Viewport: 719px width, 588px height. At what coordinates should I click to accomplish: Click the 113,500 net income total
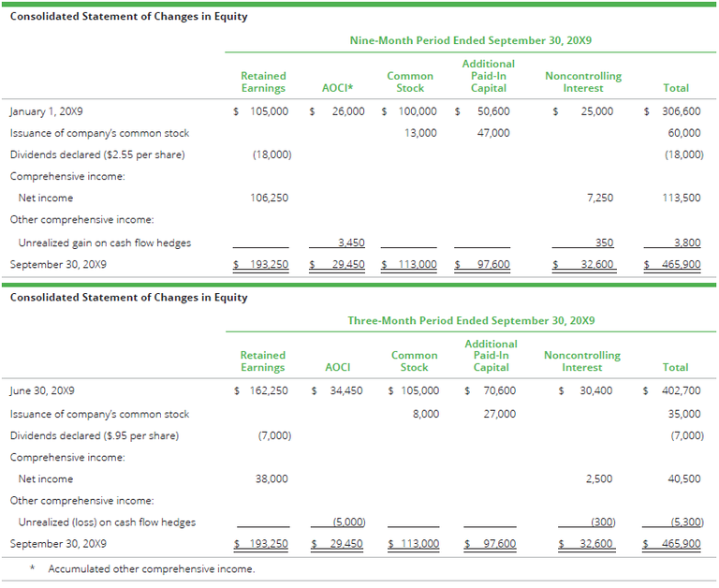pyautogui.click(x=681, y=198)
